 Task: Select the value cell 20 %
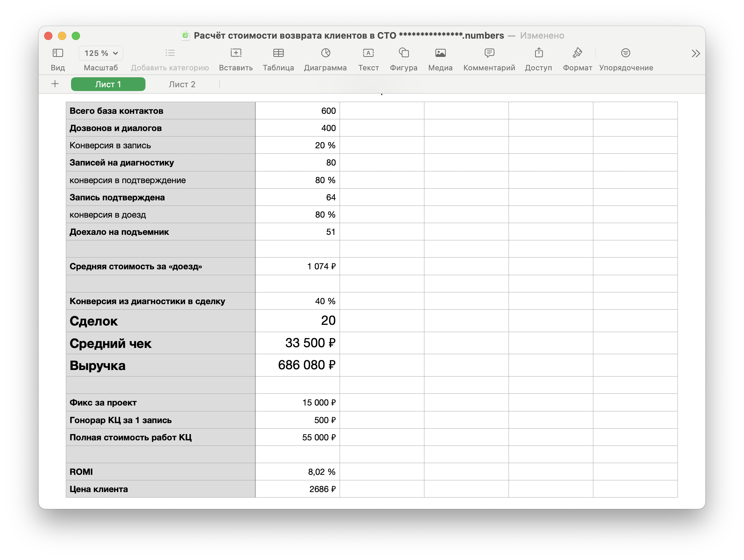[x=298, y=145]
